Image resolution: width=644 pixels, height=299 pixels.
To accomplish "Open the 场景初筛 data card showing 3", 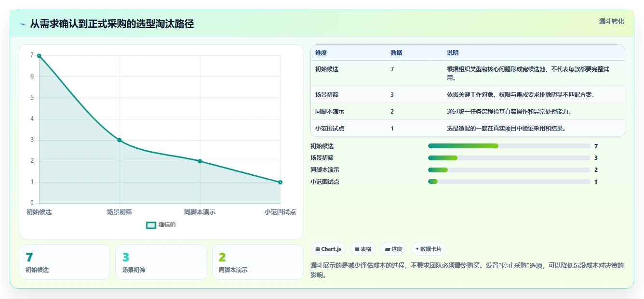I will tap(161, 262).
